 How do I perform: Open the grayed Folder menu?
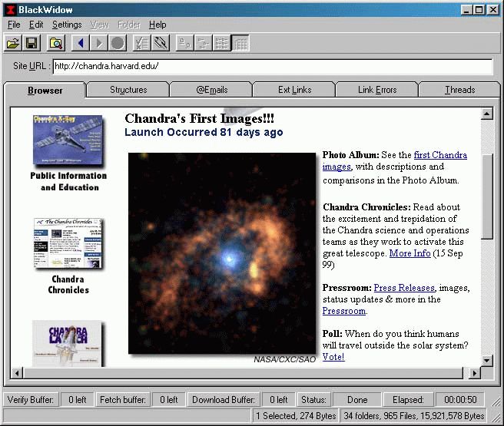tap(129, 25)
